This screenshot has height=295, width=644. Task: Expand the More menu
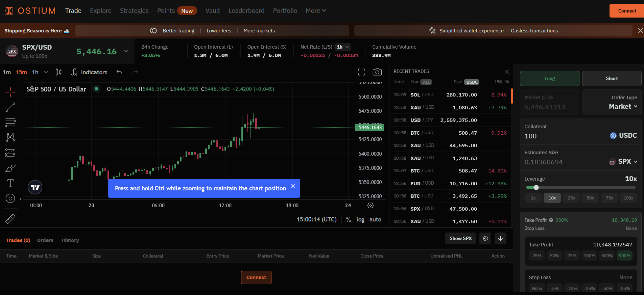(316, 11)
